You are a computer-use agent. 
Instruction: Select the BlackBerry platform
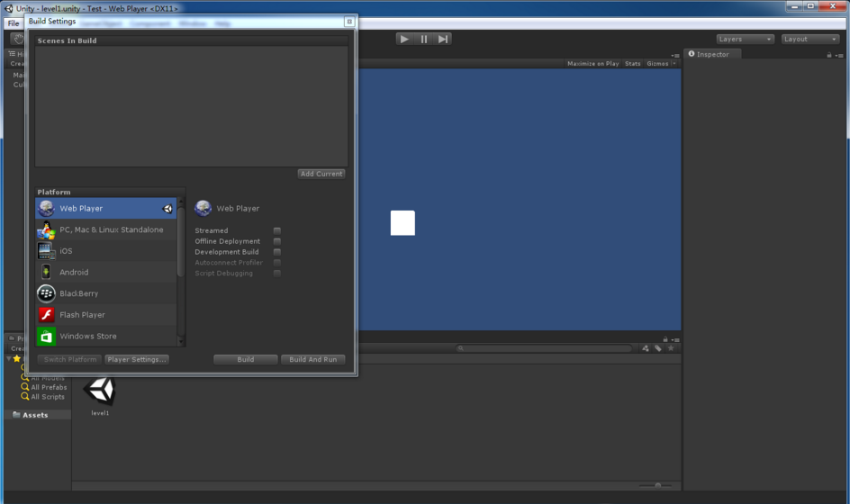[x=105, y=293]
